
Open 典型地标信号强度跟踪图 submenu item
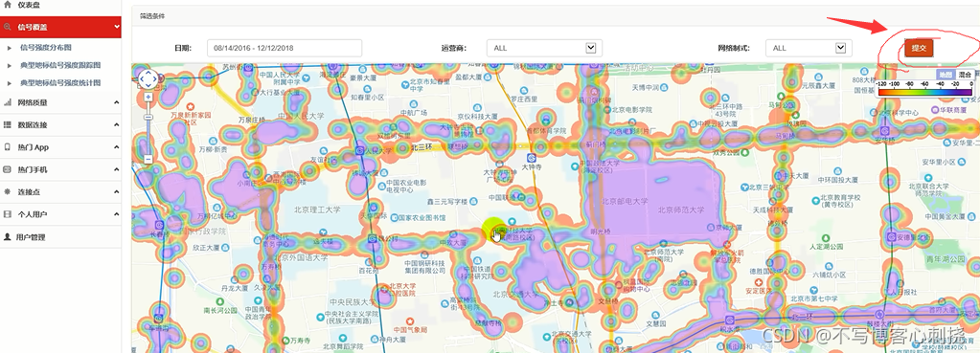click(x=60, y=65)
